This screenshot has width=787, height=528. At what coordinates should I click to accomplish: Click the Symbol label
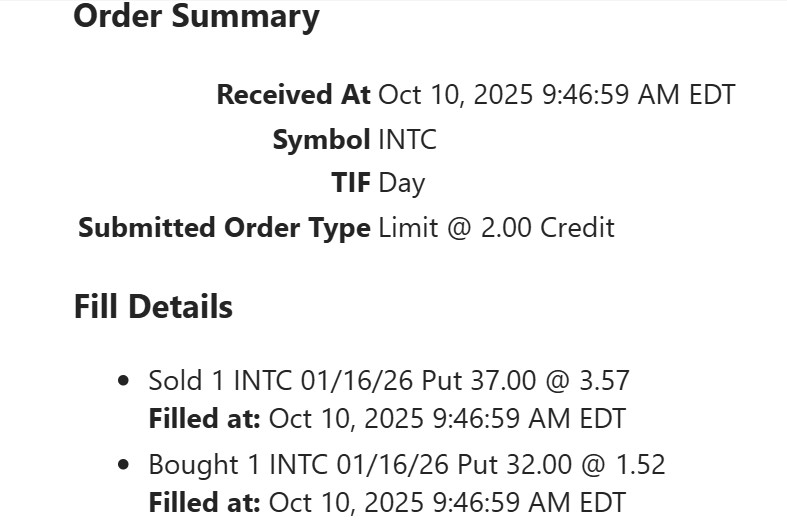(321, 140)
